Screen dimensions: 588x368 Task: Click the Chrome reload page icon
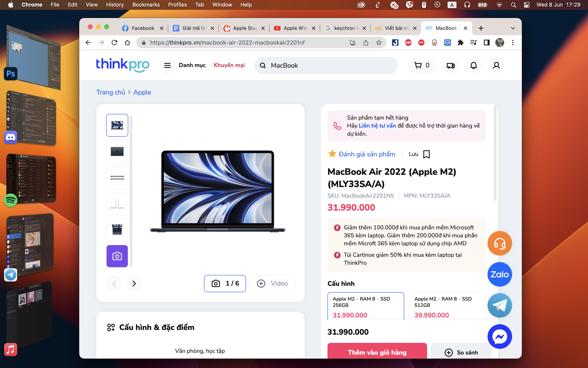[x=115, y=43]
